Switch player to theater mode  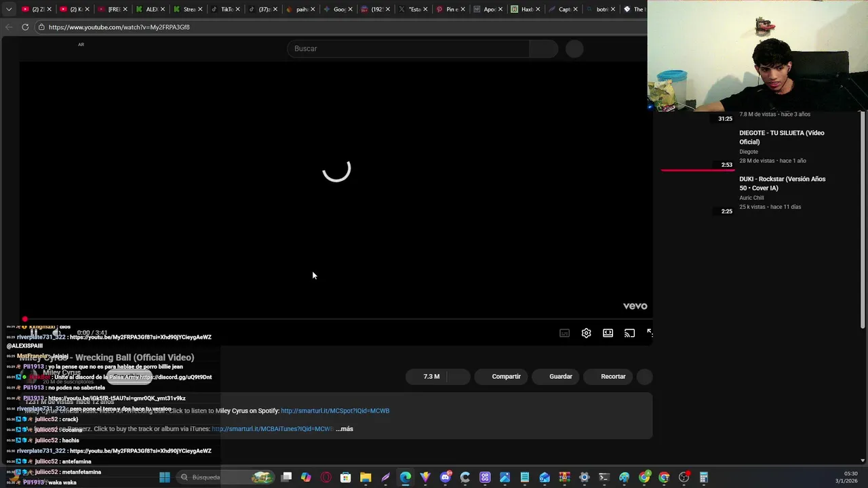click(608, 333)
